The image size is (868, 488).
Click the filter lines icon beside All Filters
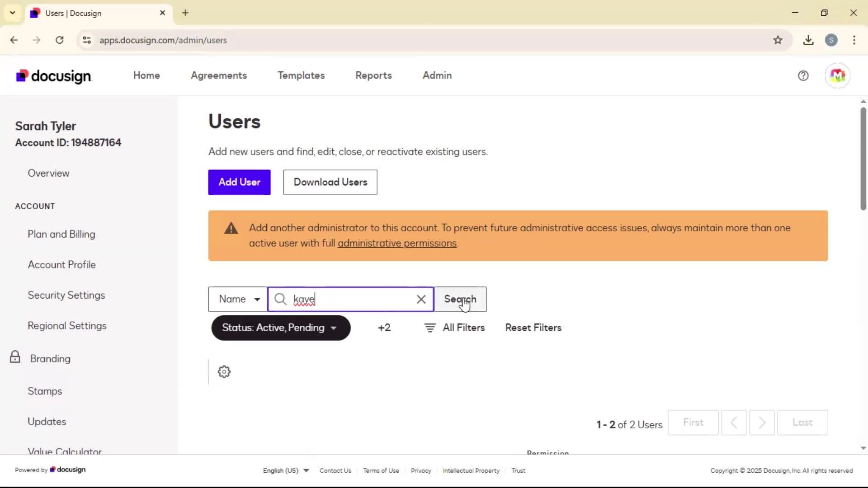(x=430, y=328)
